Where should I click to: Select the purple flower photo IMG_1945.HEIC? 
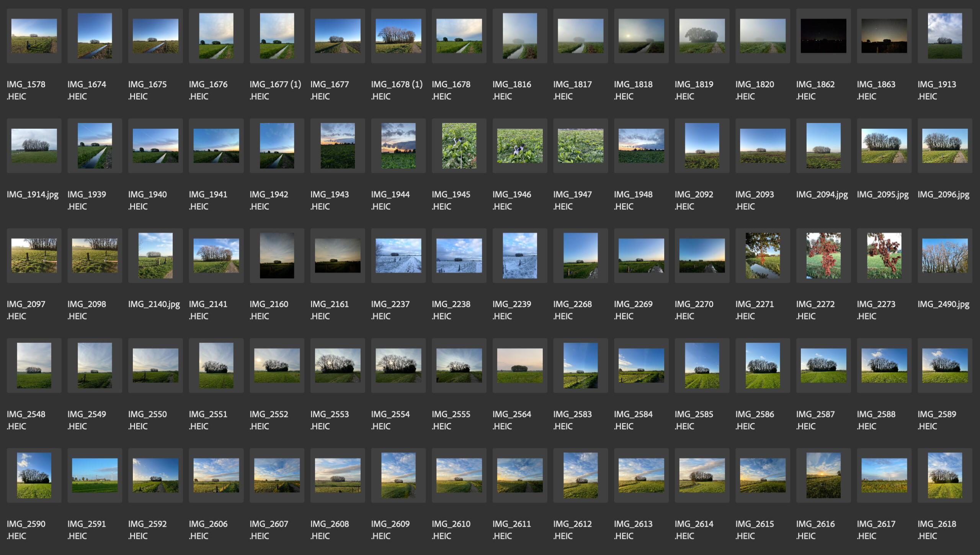[459, 146]
